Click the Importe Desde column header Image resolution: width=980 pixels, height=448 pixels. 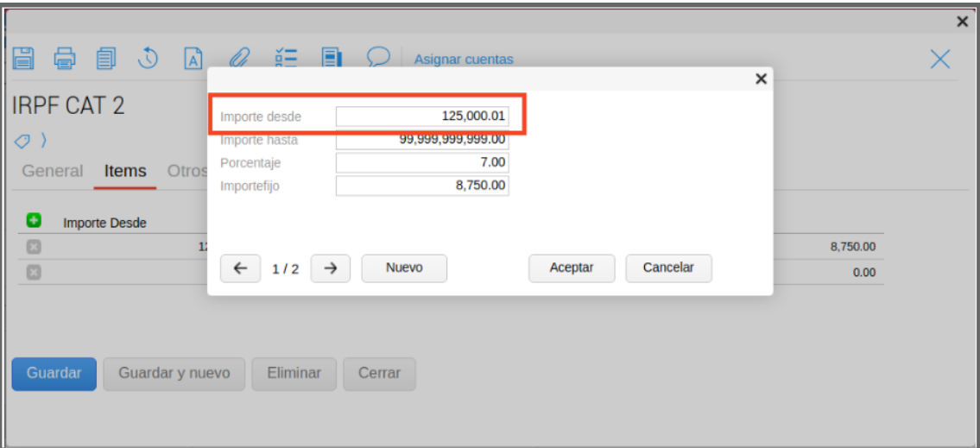[104, 223]
